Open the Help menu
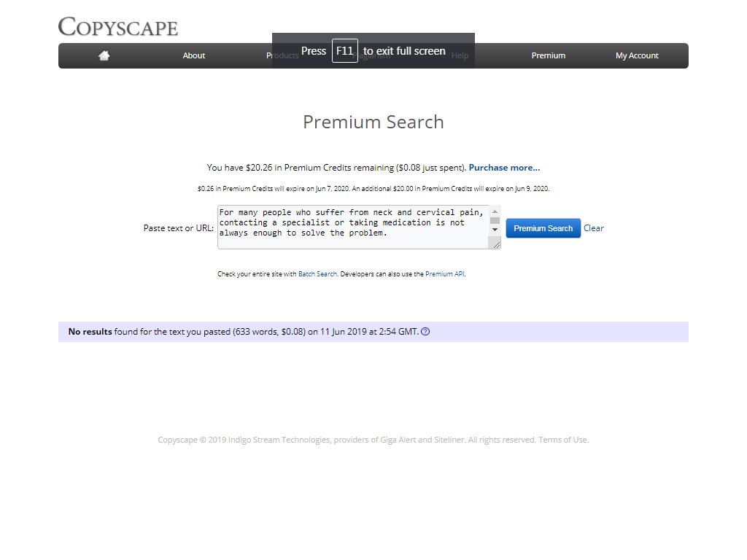Image resolution: width=747 pixels, height=560 pixels. (460, 55)
